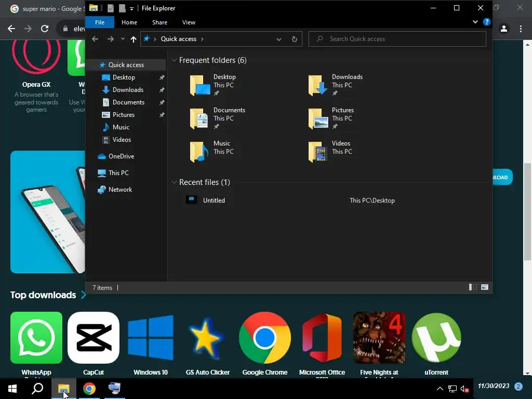Click the Forward arrow in File Explorer
Viewport: 532px width, 399px height.
pos(111,39)
